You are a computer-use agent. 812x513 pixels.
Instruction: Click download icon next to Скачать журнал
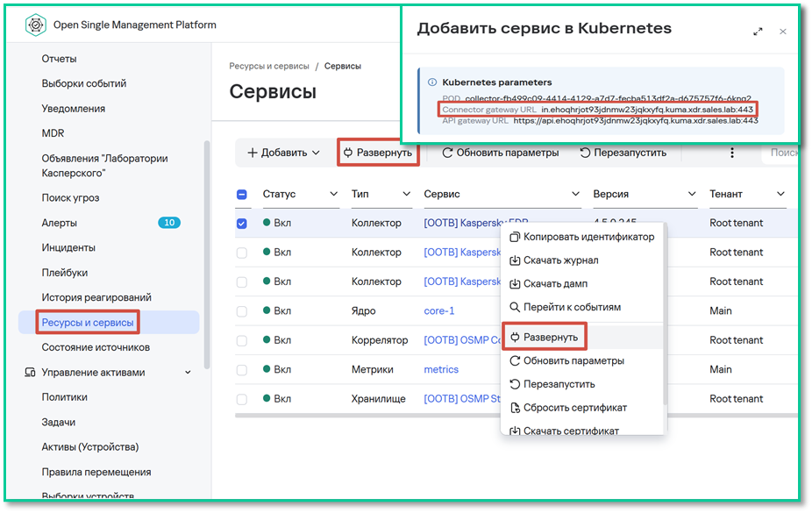click(515, 260)
